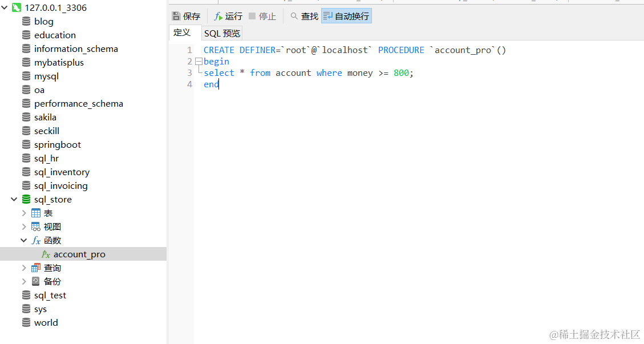Screen dimensions: 644x344
Task: Click the 函数 fx icon
Action: coord(36,240)
